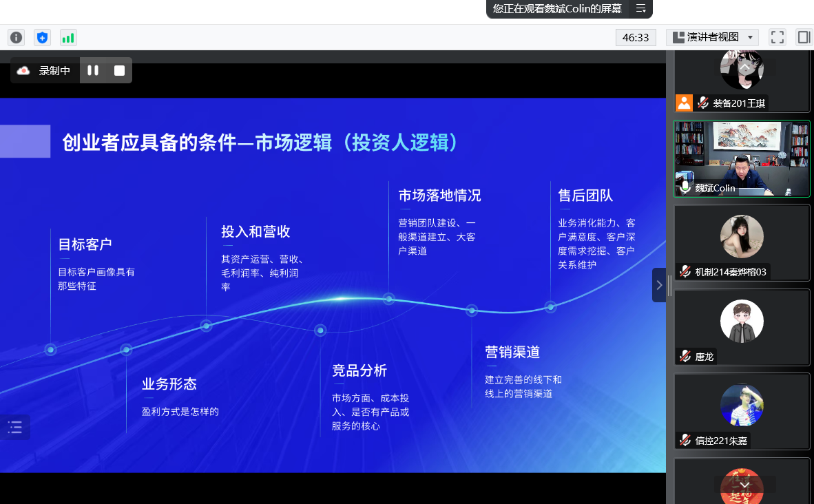The width and height of the screenshot is (814, 504).
Task: Open the screen-sharing options menu
Action: coord(640,9)
